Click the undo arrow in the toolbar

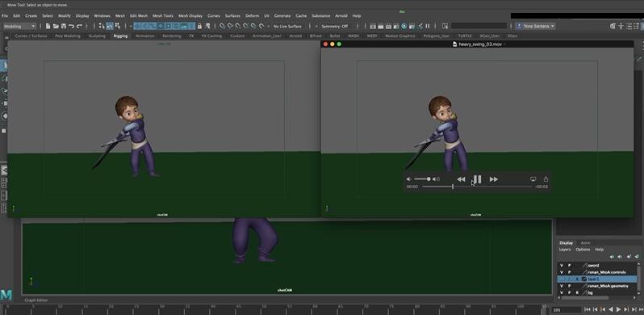click(x=72, y=26)
